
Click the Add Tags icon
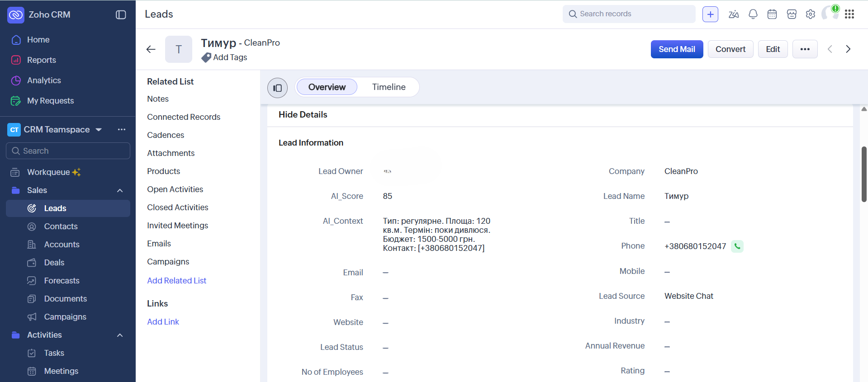click(206, 57)
